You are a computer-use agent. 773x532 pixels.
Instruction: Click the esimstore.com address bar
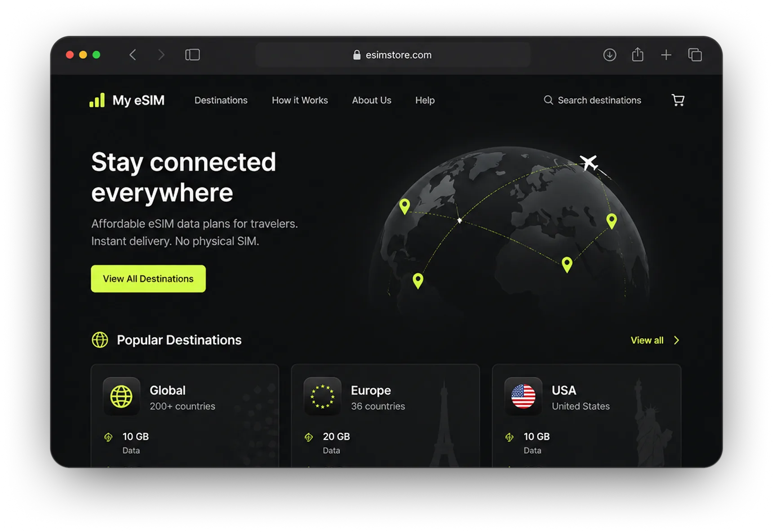[393, 55]
